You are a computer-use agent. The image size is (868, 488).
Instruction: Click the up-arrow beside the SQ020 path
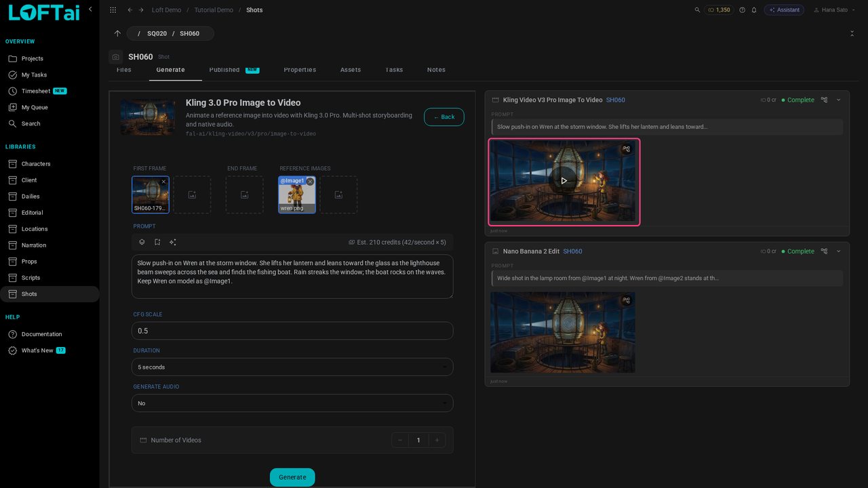coord(117,33)
